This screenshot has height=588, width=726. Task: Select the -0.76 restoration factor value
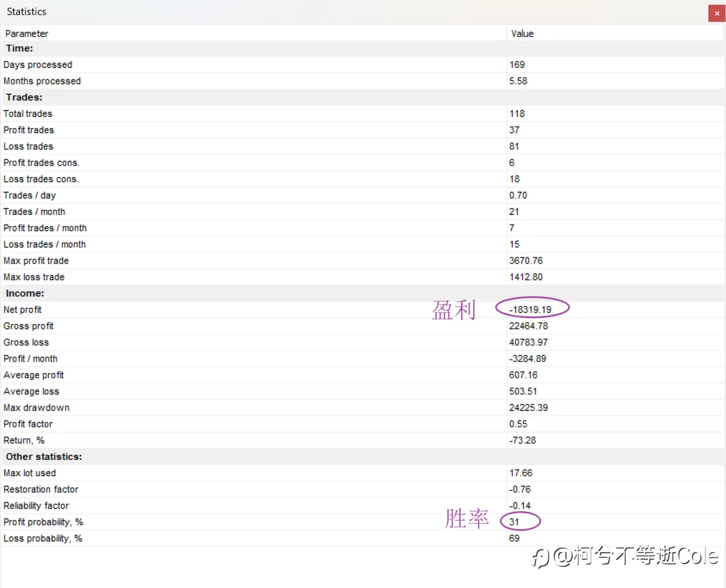520,489
